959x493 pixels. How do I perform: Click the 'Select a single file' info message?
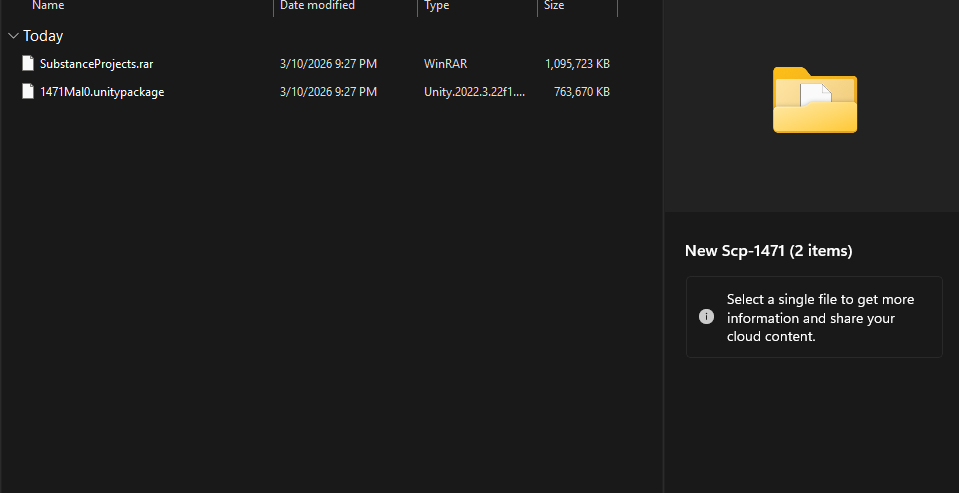pos(821,317)
